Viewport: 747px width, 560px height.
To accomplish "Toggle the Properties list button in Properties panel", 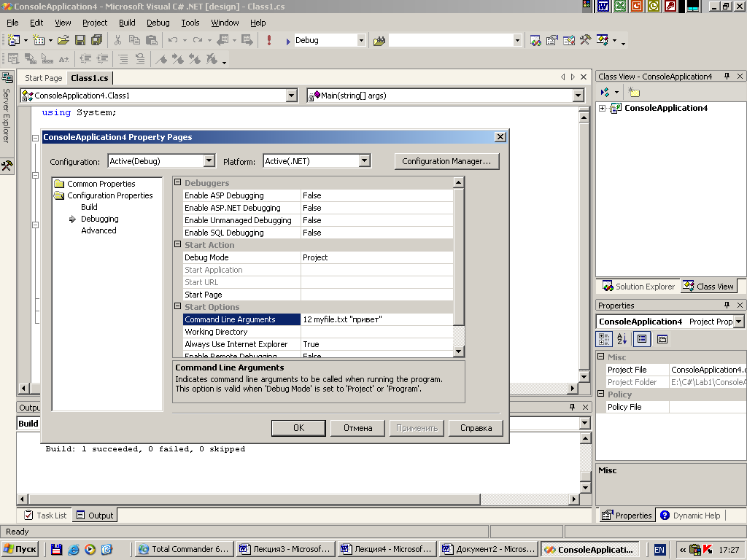I will [x=642, y=339].
